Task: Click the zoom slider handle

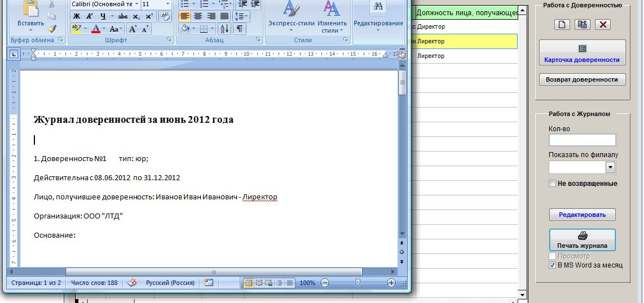Action: coord(358,282)
